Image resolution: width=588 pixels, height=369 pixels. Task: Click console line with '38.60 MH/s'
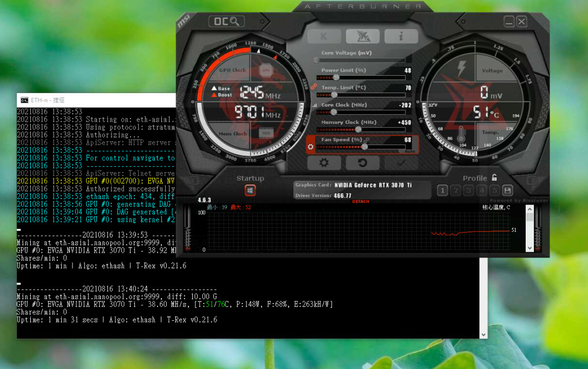point(175,304)
